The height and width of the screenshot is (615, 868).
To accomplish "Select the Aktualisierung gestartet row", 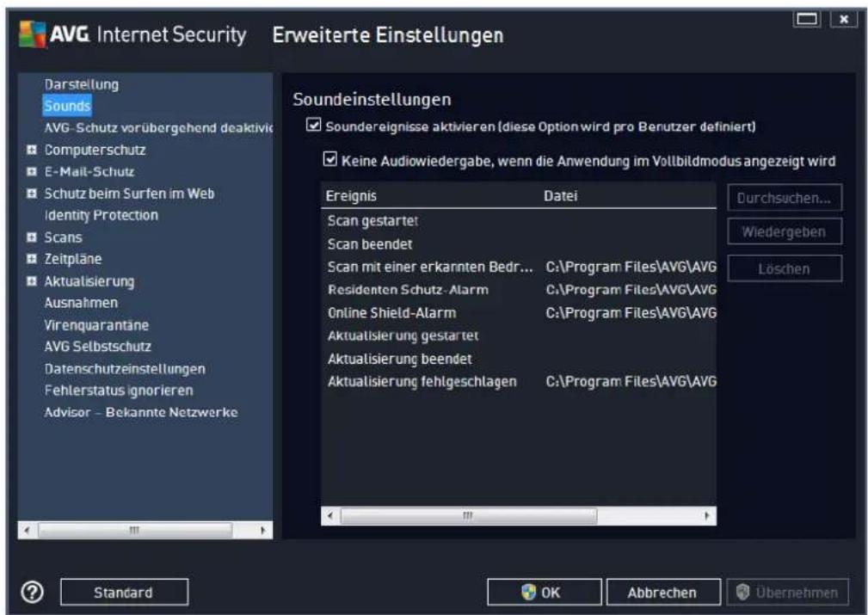I will pos(519,335).
